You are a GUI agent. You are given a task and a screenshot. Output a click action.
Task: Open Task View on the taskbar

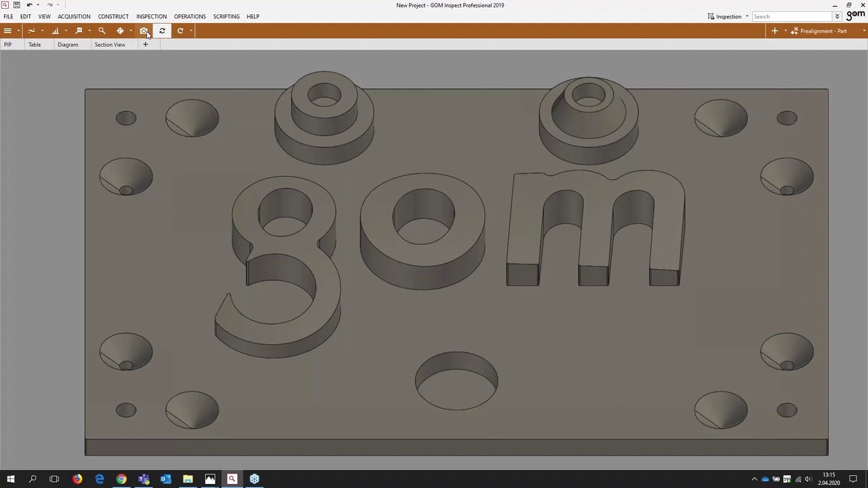coord(54,479)
